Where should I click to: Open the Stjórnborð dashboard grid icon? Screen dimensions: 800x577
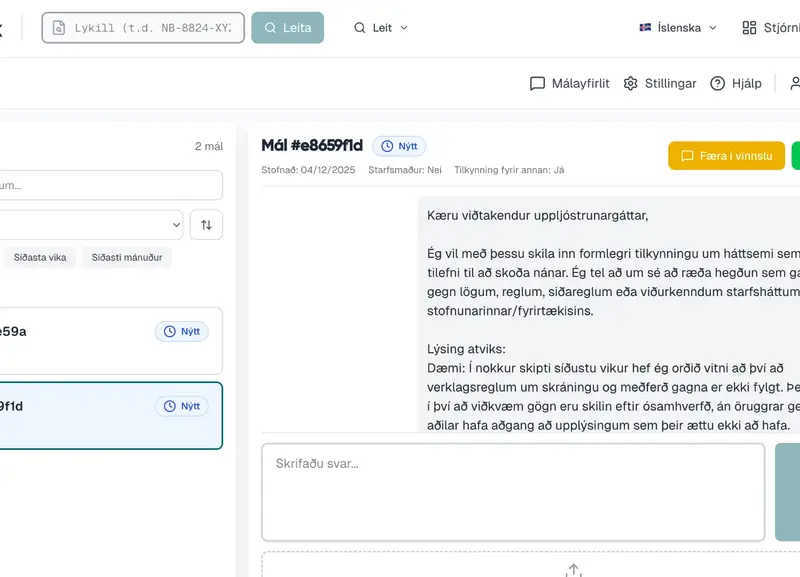[749, 28]
